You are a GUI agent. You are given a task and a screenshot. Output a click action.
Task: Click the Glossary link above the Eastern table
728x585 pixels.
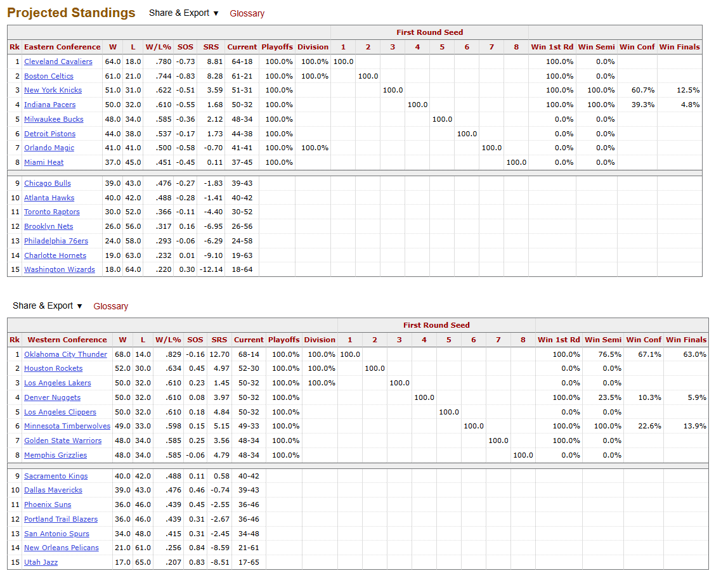pos(247,13)
